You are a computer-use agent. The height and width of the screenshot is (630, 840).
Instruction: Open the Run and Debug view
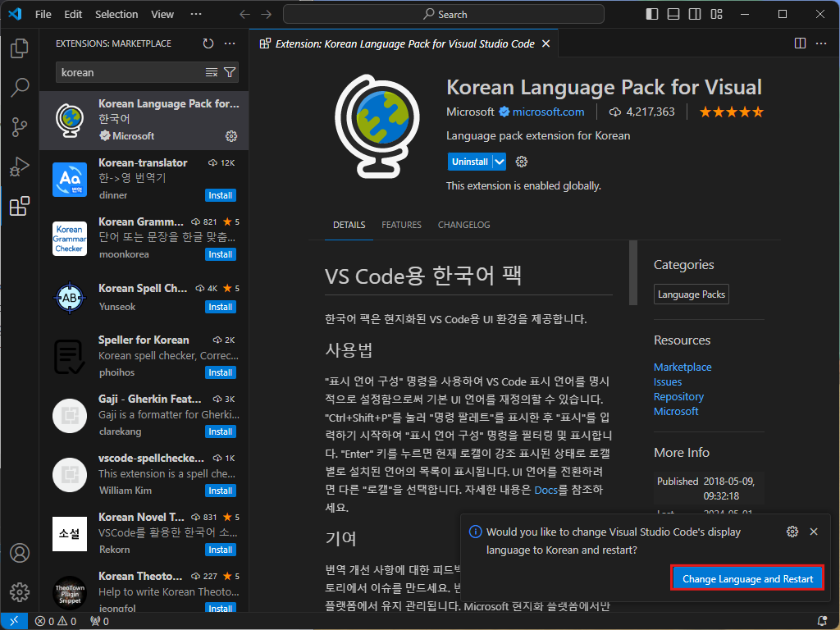click(20, 167)
